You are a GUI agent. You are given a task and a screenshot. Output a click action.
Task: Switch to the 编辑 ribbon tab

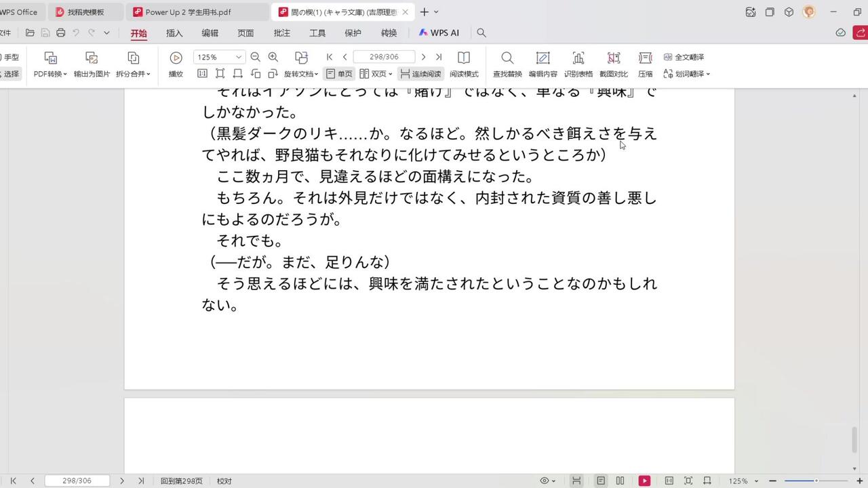pyautogui.click(x=210, y=33)
